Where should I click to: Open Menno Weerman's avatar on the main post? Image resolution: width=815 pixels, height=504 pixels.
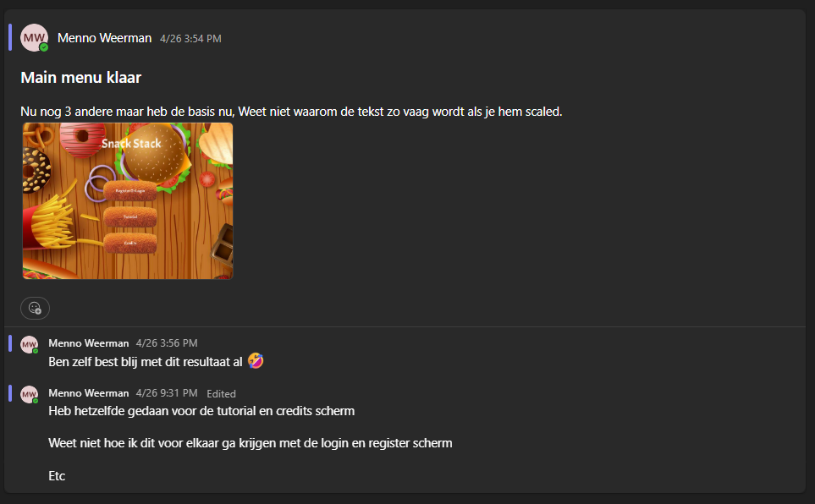click(34, 37)
